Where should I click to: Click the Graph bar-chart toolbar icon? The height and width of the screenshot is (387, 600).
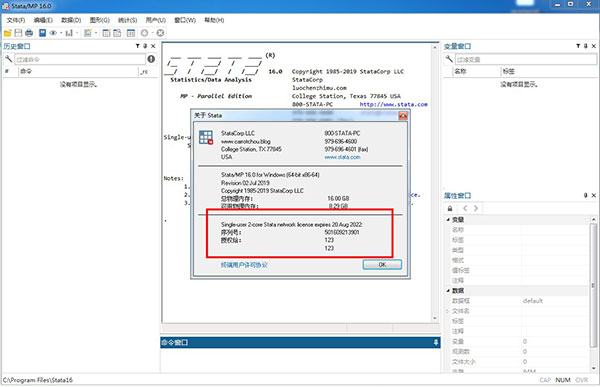pos(69,33)
